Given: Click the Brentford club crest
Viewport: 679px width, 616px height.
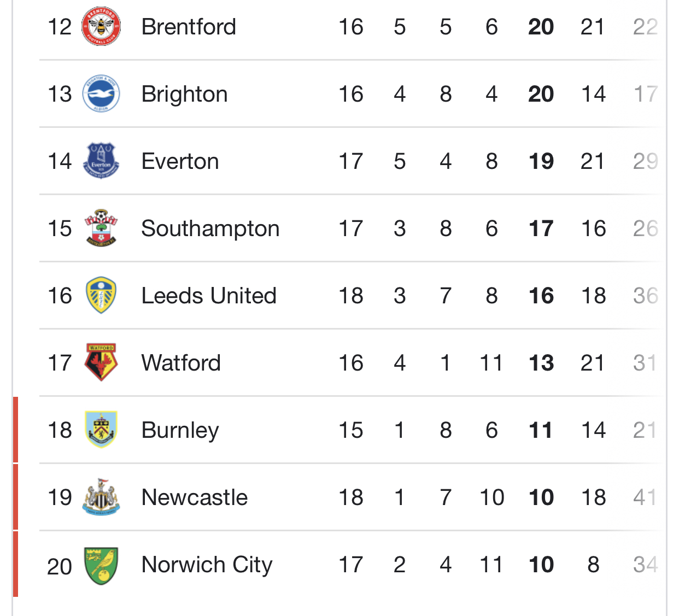Looking at the screenshot, I should click(x=101, y=26).
